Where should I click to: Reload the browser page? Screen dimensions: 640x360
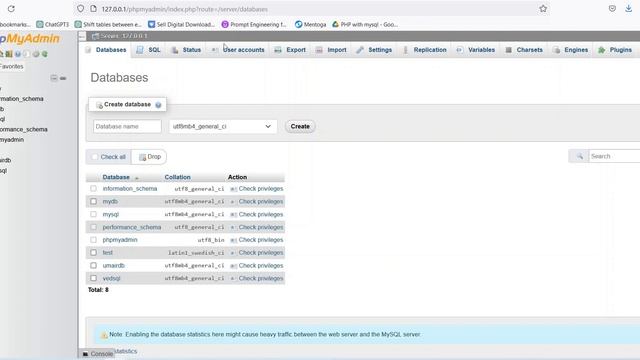tap(11, 9)
